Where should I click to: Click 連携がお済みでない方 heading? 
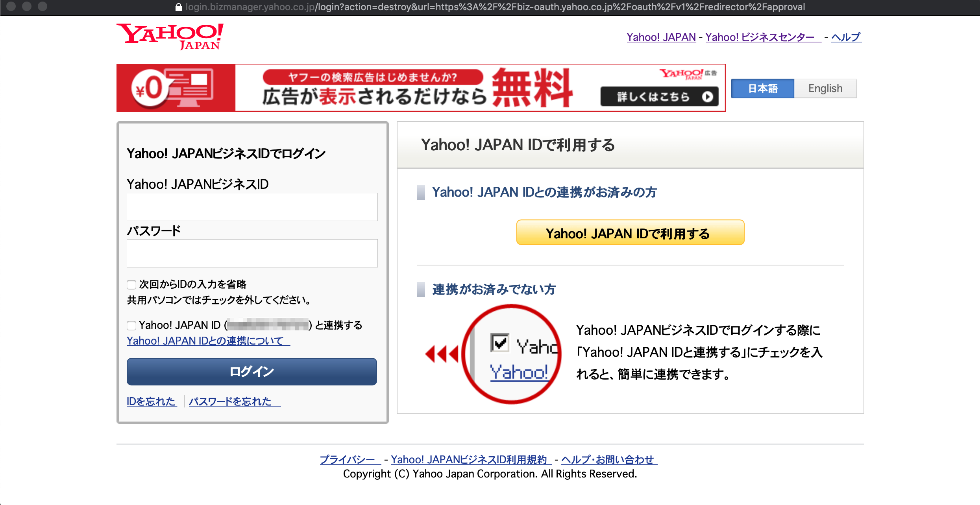point(494,289)
